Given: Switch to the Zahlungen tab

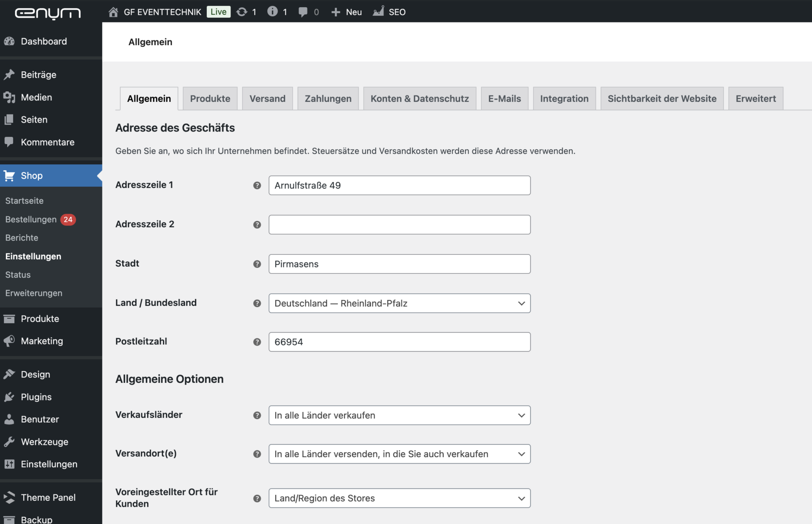Looking at the screenshot, I should tap(328, 98).
